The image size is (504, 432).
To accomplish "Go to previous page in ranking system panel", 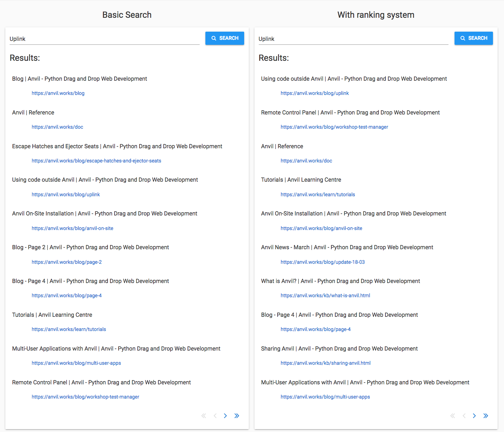I will pyautogui.click(x=464, y=416).
